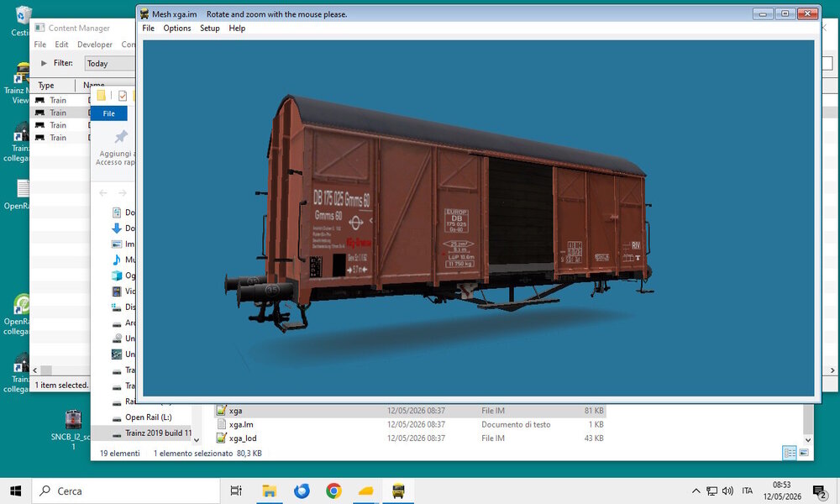Open Task View from taskbar

pyautogui.click(x=236, y=491)
